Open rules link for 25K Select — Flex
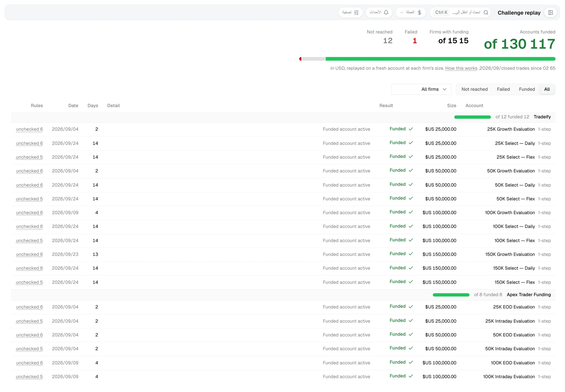 point(29,157)
